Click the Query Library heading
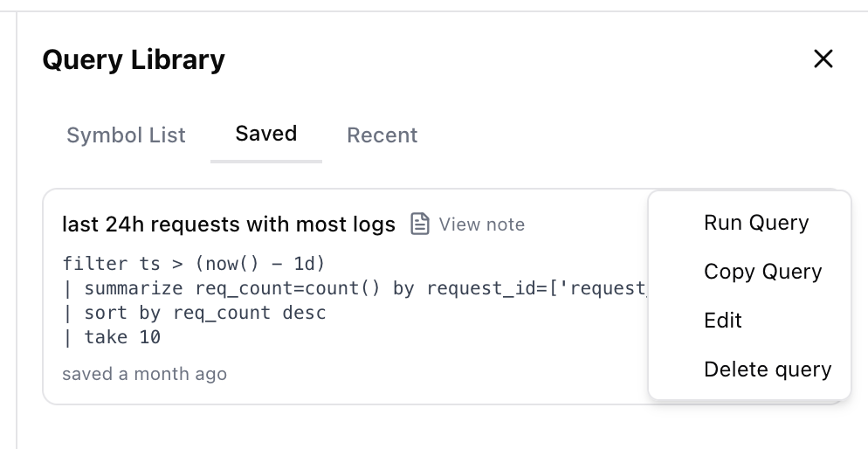This screenshot has width=868, height=449. click(x=134, y=59)
